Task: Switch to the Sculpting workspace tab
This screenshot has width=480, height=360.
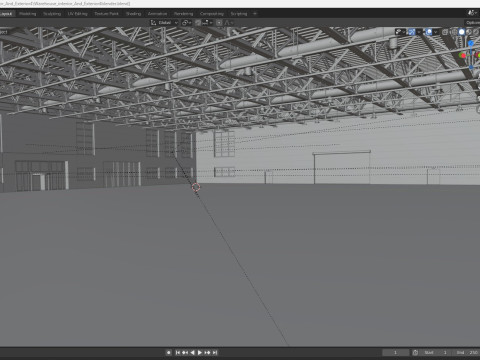Action: (52, 14)
